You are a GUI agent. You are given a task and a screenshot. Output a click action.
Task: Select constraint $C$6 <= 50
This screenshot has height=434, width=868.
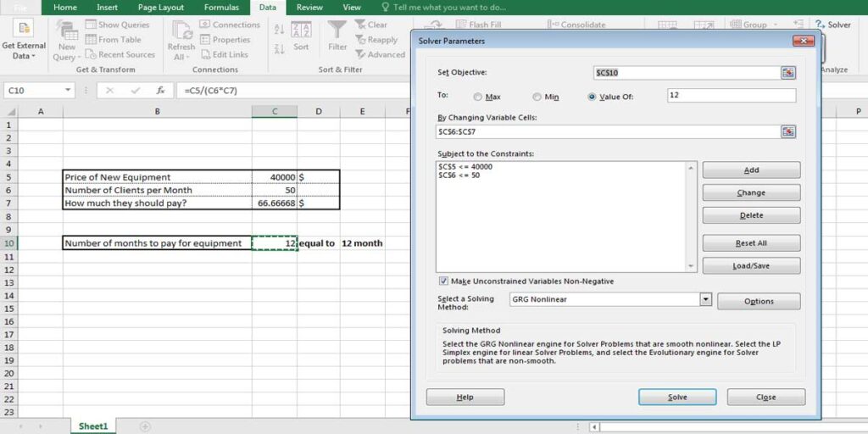459,175
